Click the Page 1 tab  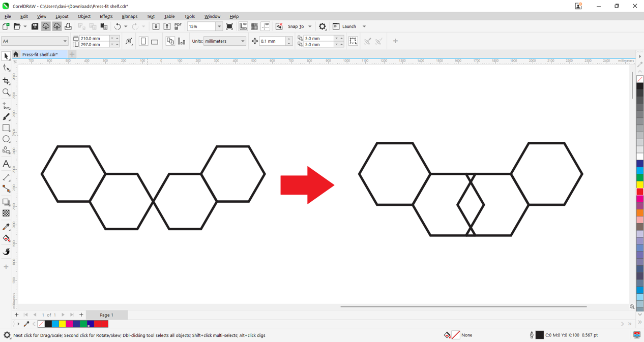click(107, 315)
